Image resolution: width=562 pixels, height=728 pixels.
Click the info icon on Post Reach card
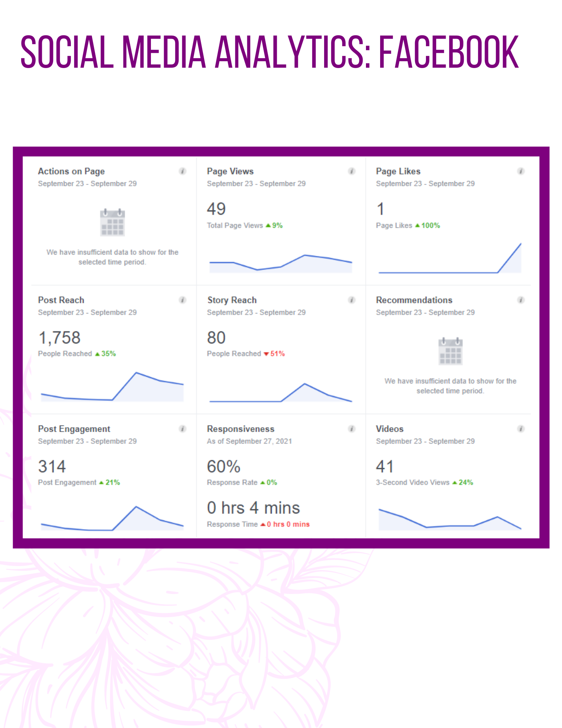coord(183,300)
